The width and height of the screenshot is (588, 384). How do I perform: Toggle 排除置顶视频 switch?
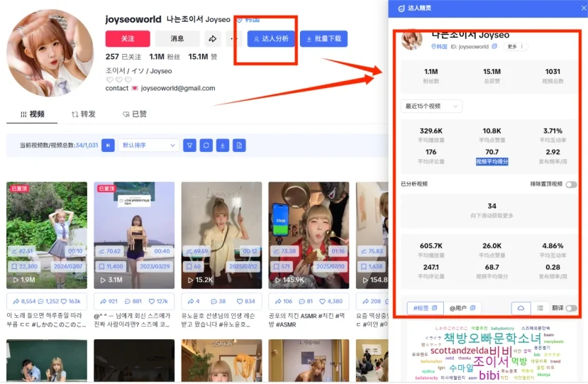click(571, 185)
